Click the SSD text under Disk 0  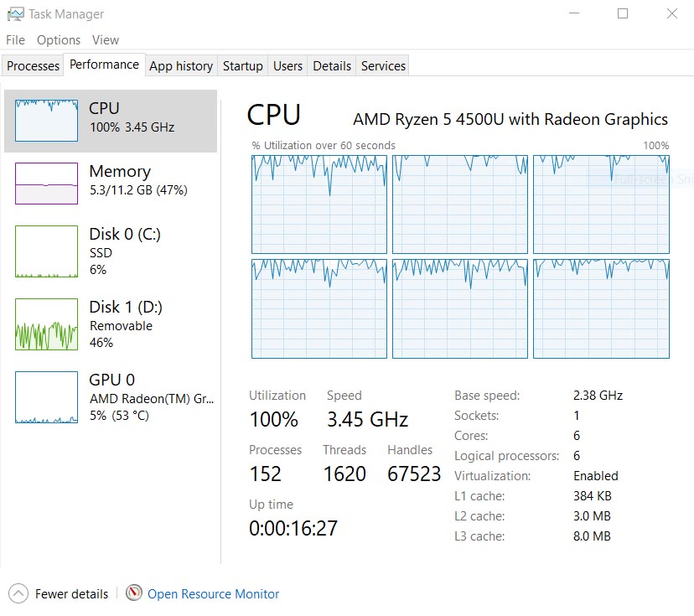[x=101, y=253]
